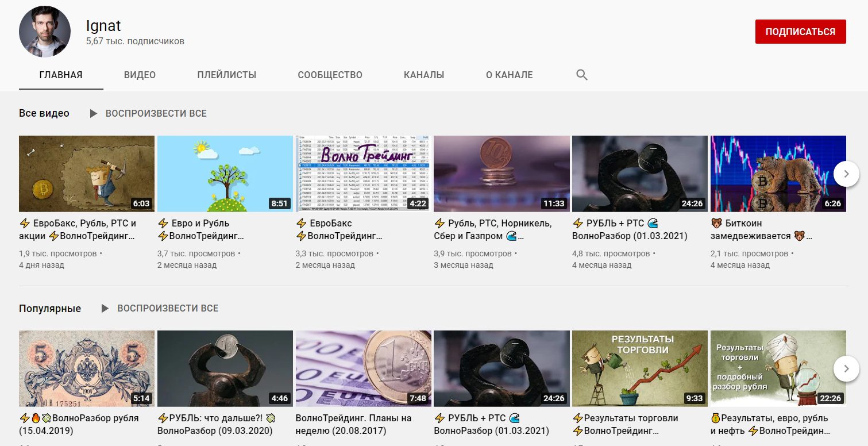The image size is (868, 446).
Task: Open Ignat's channel avatar picture
Action: [x=45, y=32]
